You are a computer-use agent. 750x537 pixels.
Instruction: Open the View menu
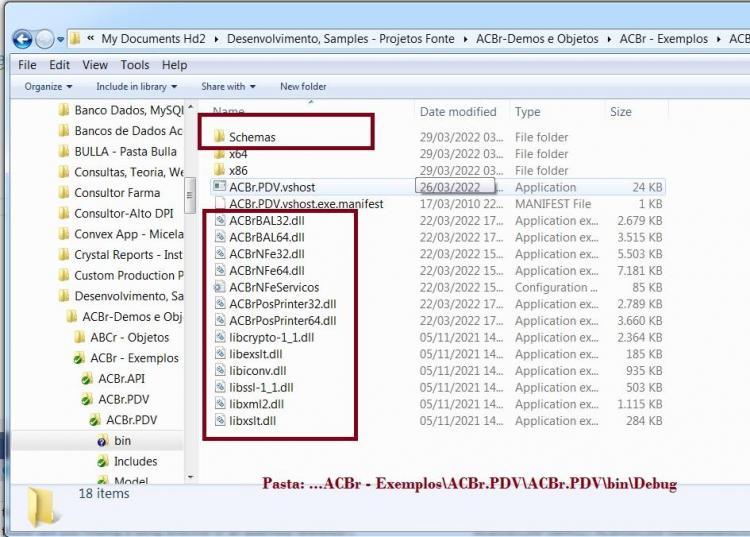tap(95, 65)
